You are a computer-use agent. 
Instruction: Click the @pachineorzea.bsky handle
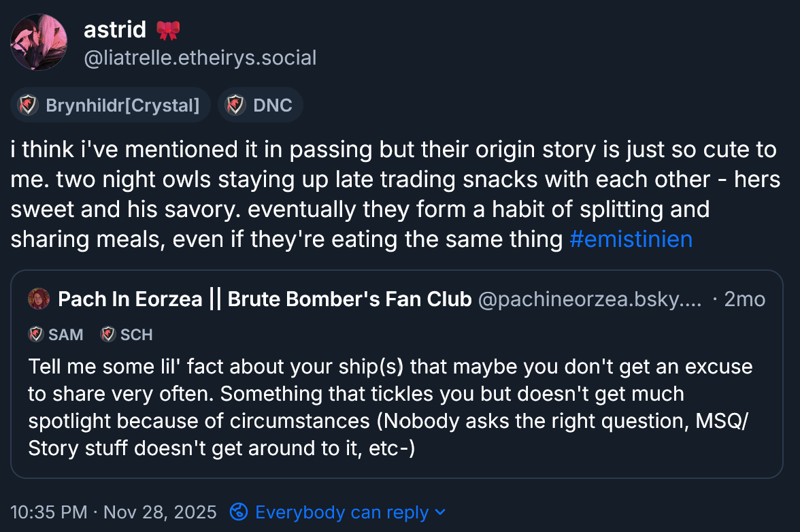click(590, 299)
